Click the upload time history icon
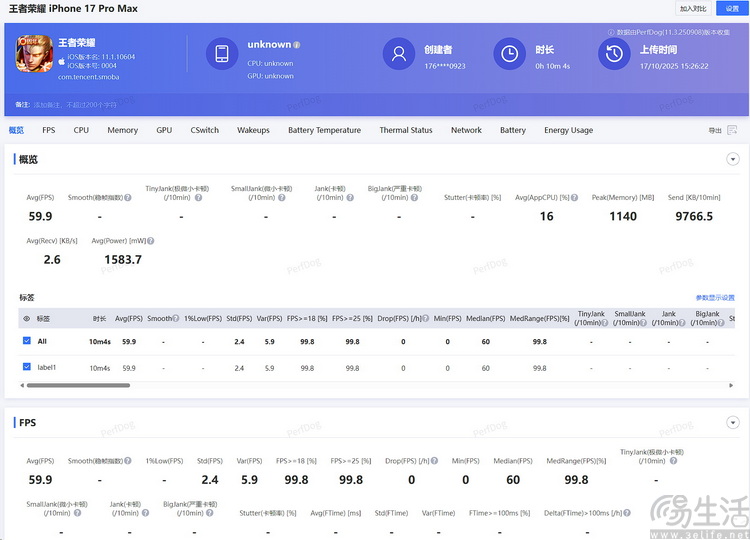This screenshot has width=750, height=540. coord(613,54)
